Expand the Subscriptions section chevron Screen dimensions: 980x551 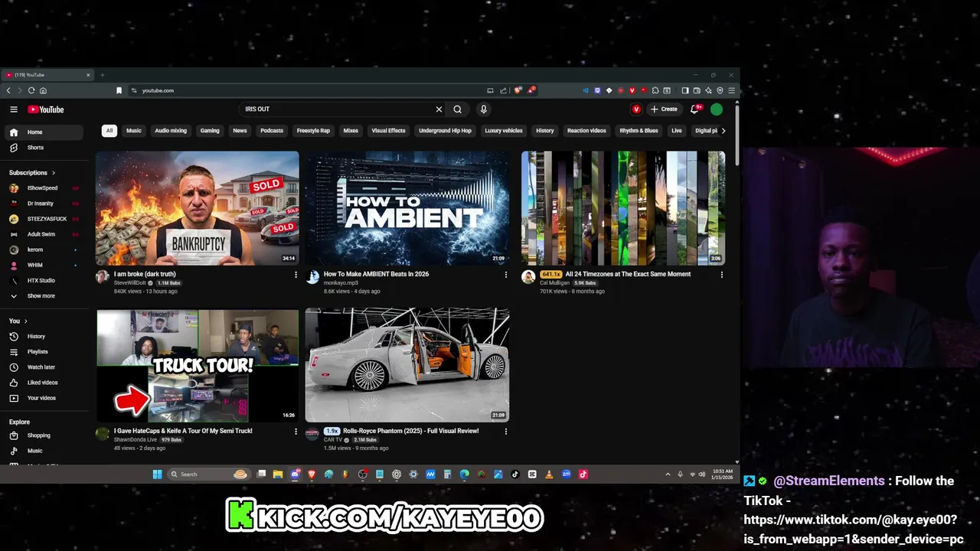[53, 173]
